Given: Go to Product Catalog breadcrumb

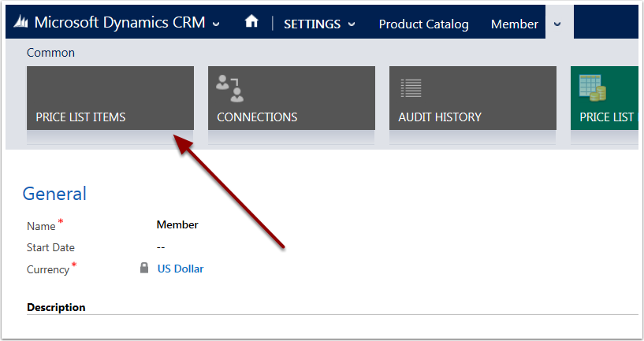Looking at the screenshot, I should tap(423, 24).
